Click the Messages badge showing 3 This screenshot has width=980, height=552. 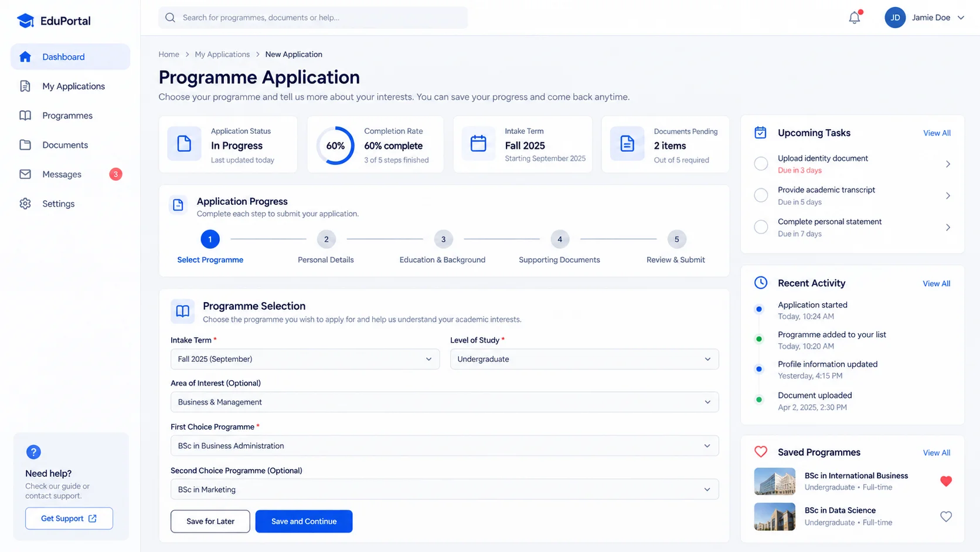[116, 174]
